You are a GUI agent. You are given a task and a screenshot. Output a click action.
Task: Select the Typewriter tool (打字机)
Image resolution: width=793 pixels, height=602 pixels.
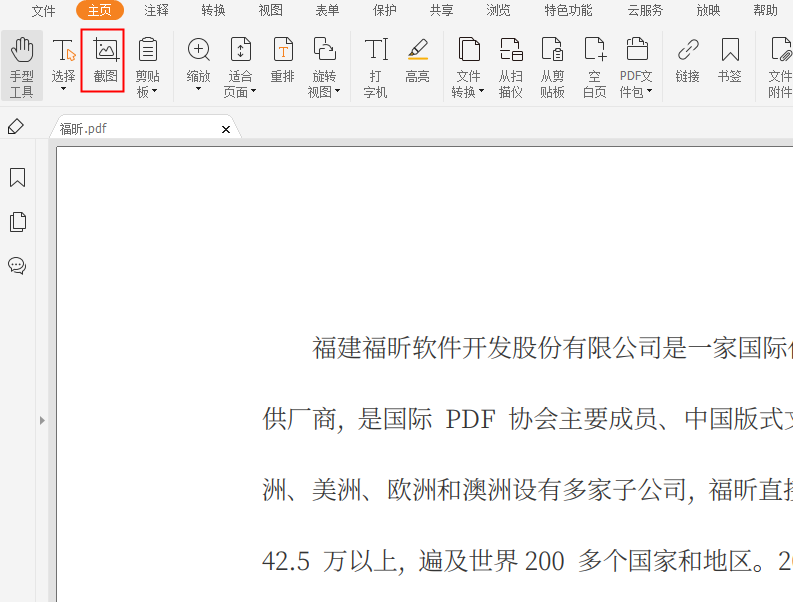[x=375, y=66]
